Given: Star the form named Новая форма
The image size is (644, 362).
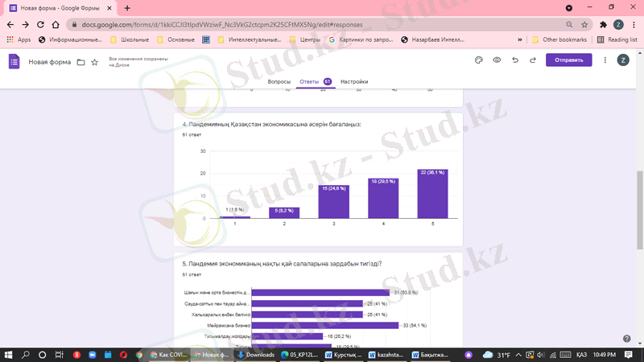Looking at the screenshot, I should 95,62.
